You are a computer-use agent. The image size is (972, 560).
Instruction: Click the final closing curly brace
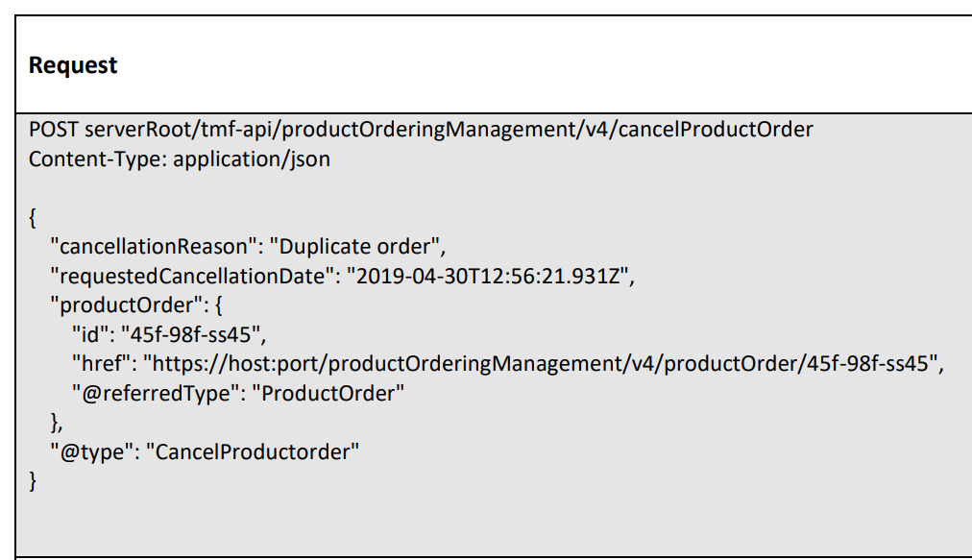coord(34,479)
